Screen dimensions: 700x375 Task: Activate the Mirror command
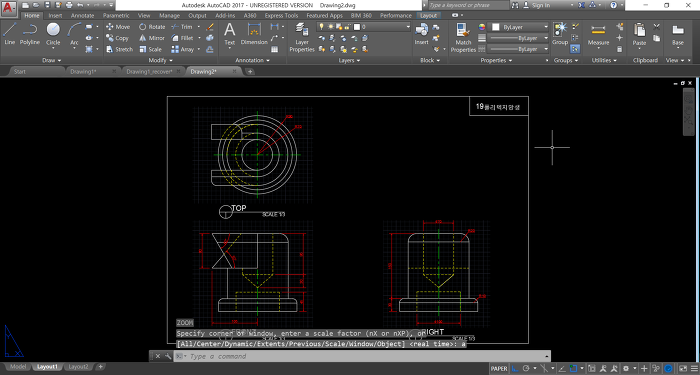pos(152,38)
